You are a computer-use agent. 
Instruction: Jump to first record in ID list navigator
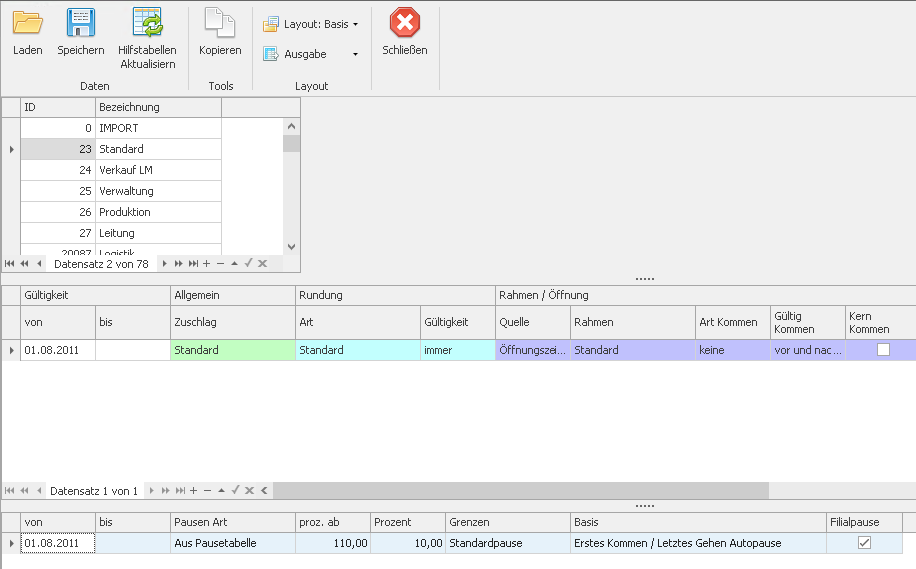tap(10, 264)
